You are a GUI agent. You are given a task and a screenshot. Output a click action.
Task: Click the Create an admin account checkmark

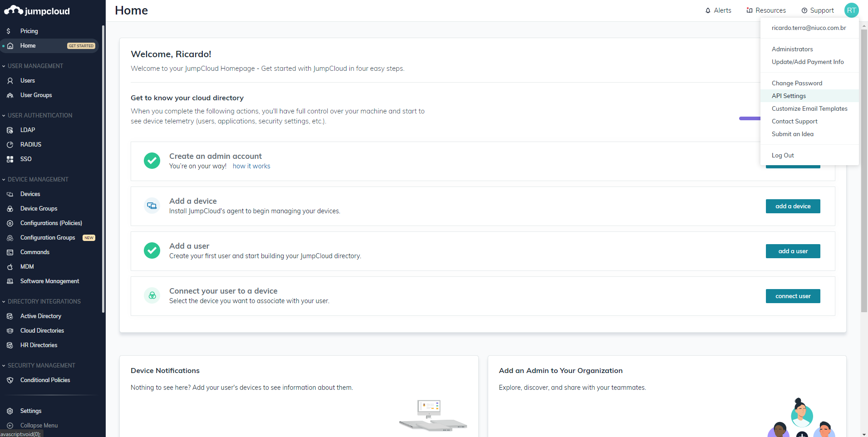pos(152,161)
